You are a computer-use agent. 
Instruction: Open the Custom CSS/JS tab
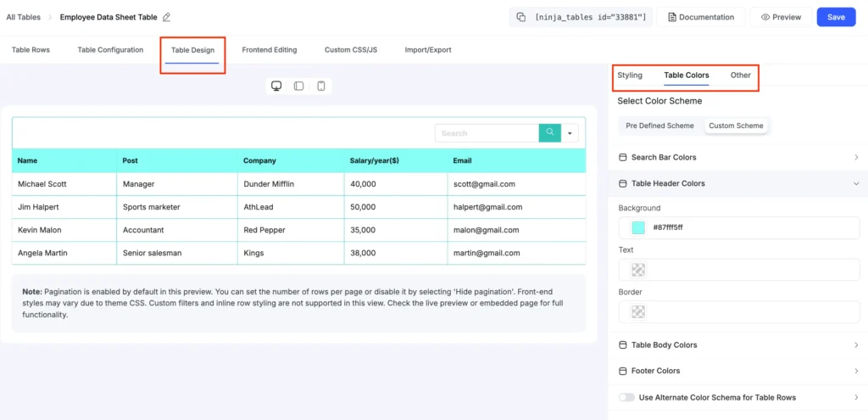coord(351,50)
